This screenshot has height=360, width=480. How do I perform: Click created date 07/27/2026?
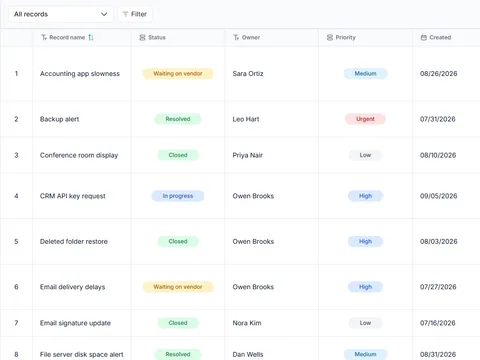(438, 287)
